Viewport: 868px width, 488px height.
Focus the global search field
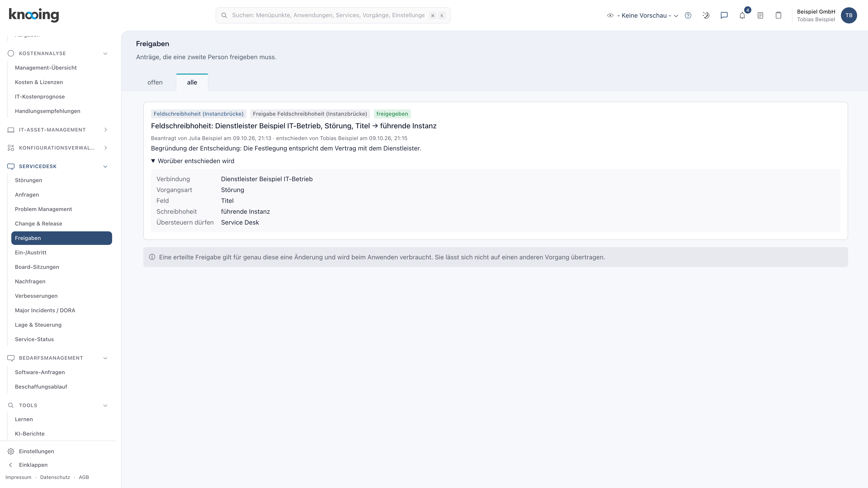point(333,16)
